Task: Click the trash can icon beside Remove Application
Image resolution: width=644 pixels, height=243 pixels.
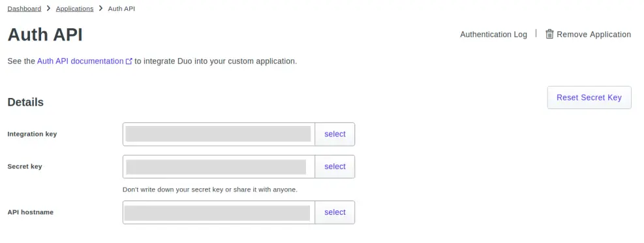Action: click(549, 34)
